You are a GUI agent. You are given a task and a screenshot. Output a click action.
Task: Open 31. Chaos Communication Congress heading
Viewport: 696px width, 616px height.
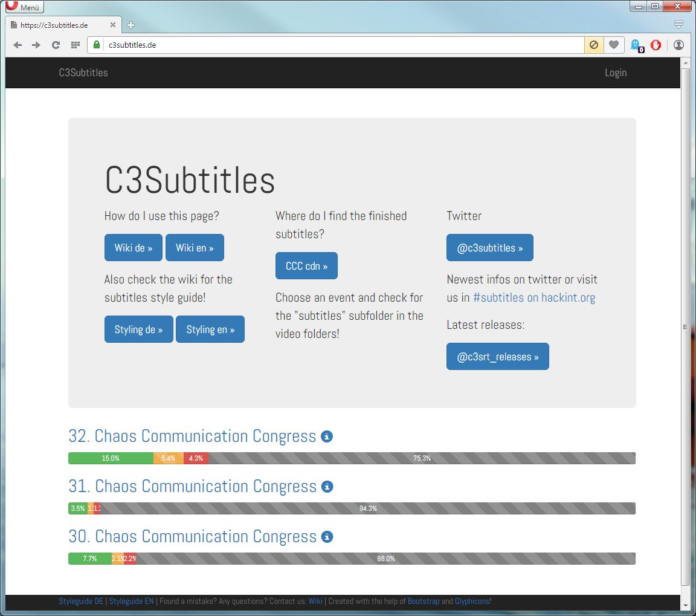(x=192, y=486)
